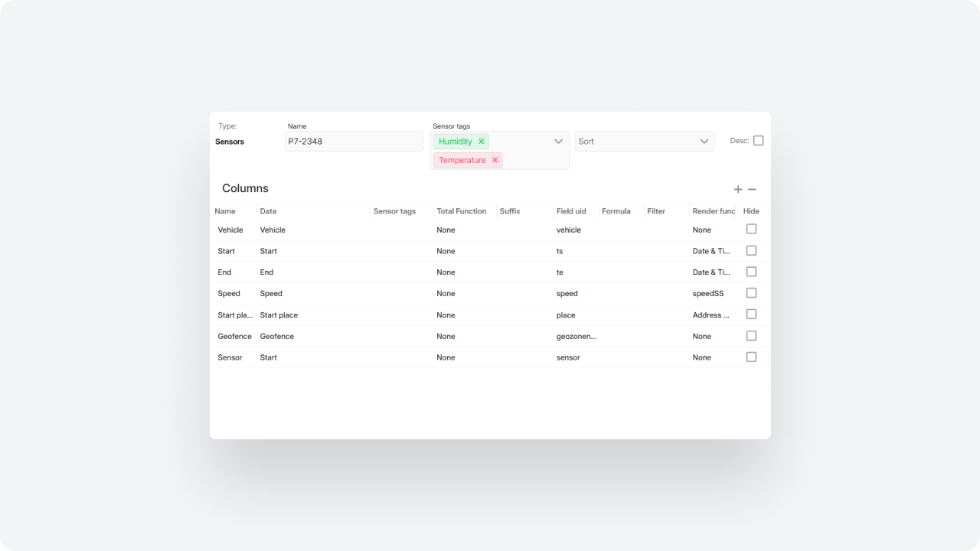Remove the Humidity sensor tag

click(x=482, y=142)
